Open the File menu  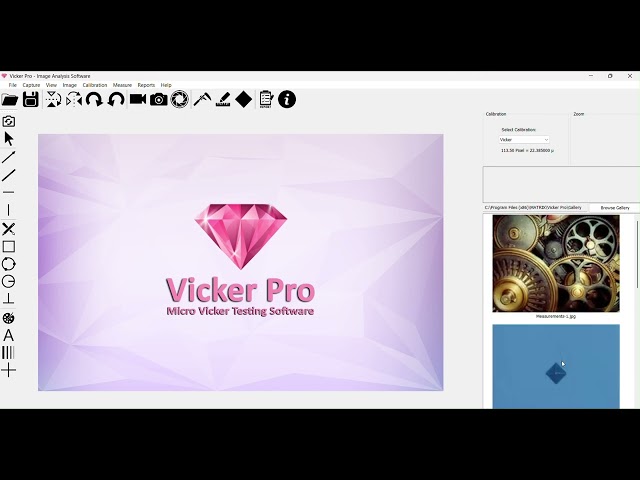pos(13,85)
